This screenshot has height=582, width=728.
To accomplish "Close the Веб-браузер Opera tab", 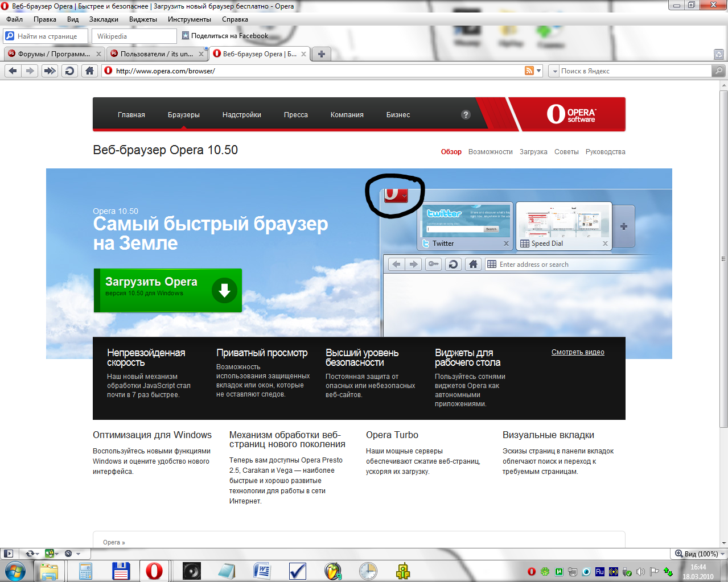I will 303,54.
